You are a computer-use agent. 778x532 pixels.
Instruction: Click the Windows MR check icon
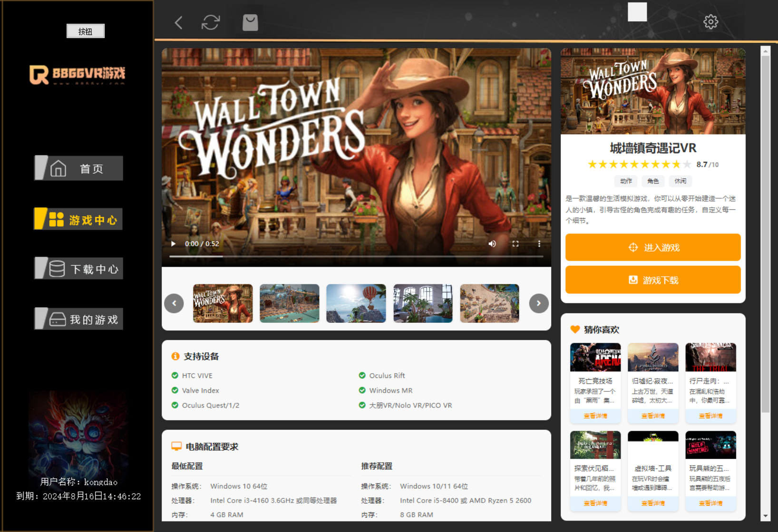(x=362, y=390)
